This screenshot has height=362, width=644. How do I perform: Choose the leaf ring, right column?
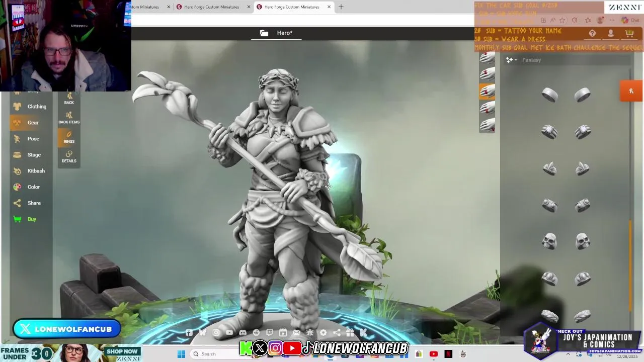point(583,168)
